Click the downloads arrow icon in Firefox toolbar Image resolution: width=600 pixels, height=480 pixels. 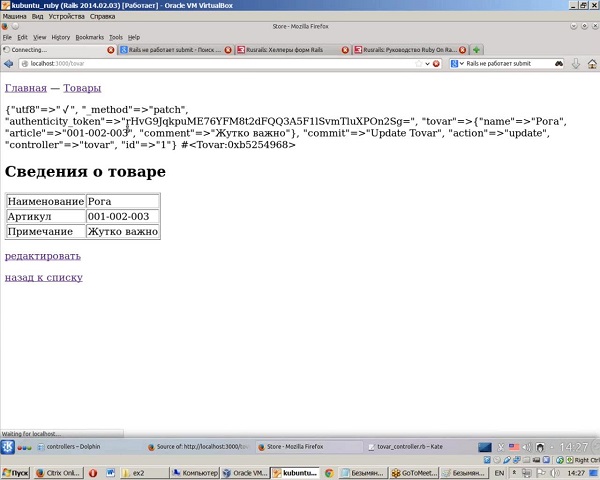(576, 63)
